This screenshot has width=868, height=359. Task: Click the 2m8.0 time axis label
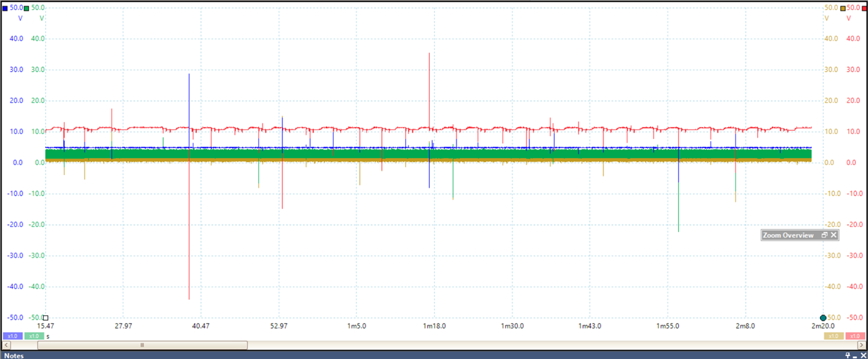(745, 326)
